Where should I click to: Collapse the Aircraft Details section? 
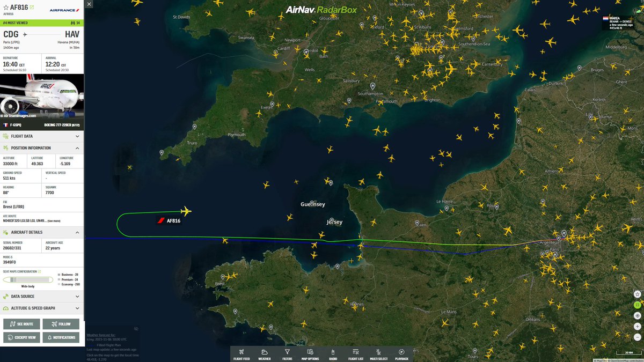42,232
